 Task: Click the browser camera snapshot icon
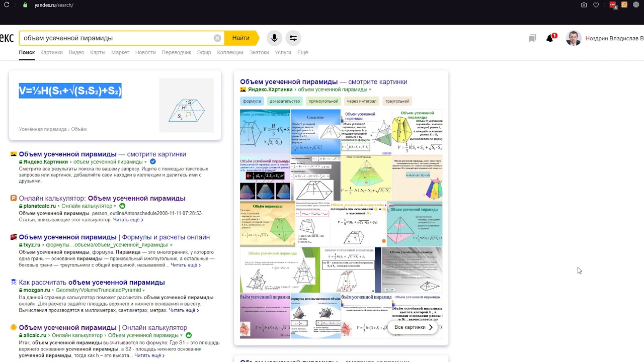click(x=584, y=5)
